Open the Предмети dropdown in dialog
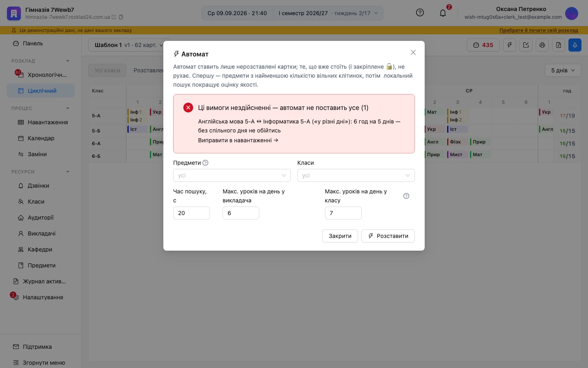 click(x=232, y=175)
